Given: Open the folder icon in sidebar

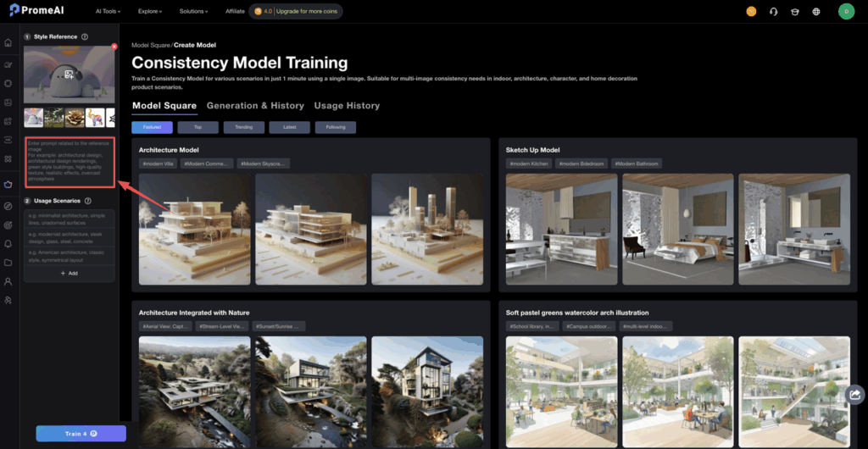Looking at the screenshot, I should click(8, 262).
